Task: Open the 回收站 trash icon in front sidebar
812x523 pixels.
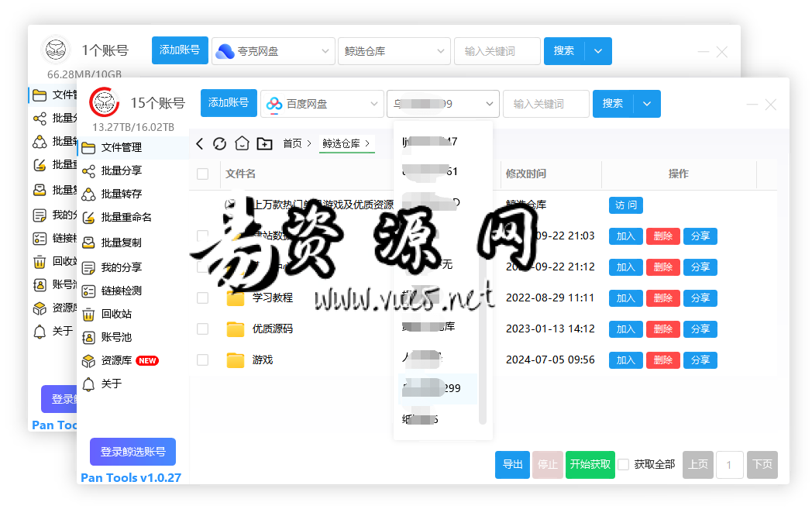Action: (x=88, y=315)
